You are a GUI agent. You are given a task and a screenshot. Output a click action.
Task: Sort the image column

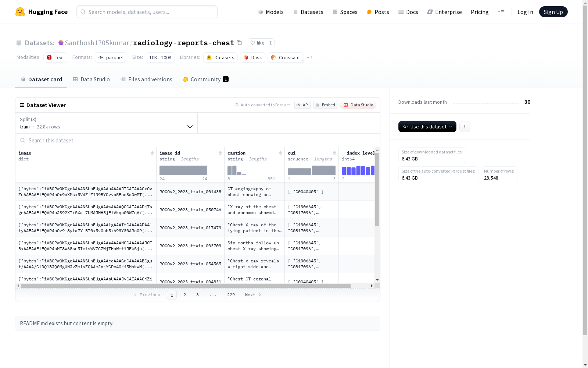152,153
